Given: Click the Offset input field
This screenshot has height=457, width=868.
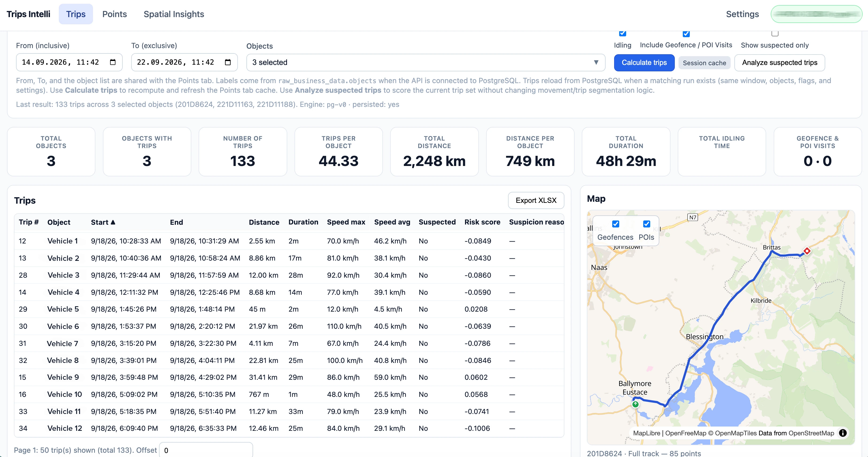Looking at the screenshot, I should (x=206, y=450).
